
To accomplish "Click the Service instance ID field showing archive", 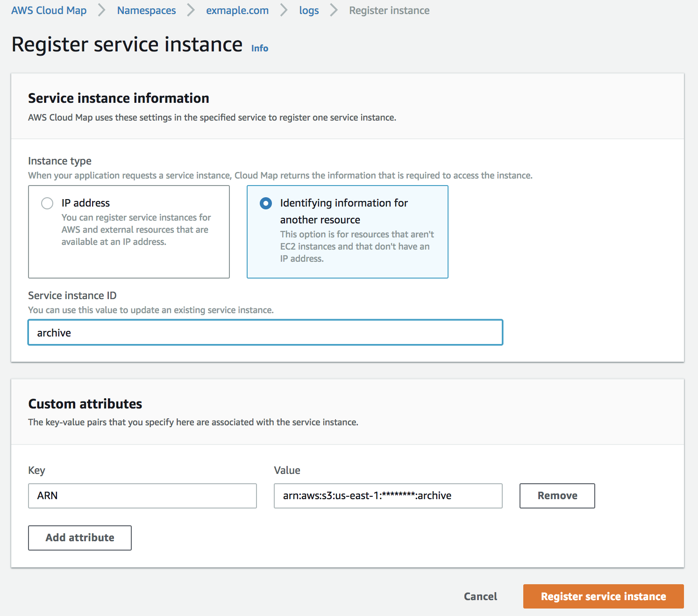I will [265, 332].
